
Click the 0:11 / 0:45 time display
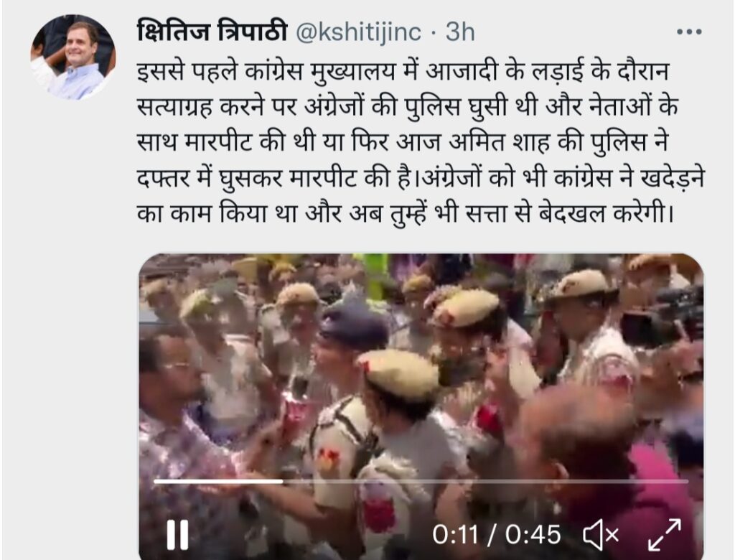pyautogui.click(x=497, y=535)
